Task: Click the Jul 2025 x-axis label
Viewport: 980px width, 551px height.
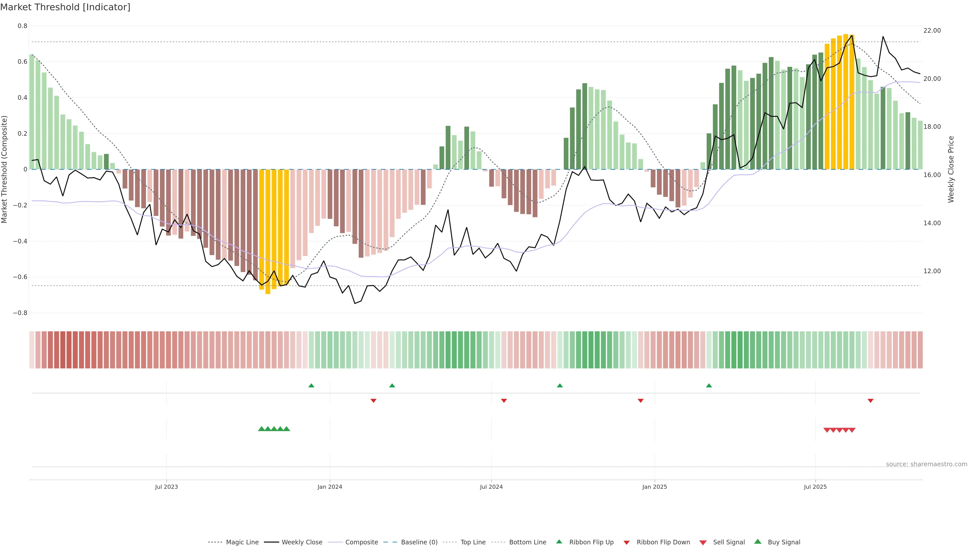Action: (815, 487)
